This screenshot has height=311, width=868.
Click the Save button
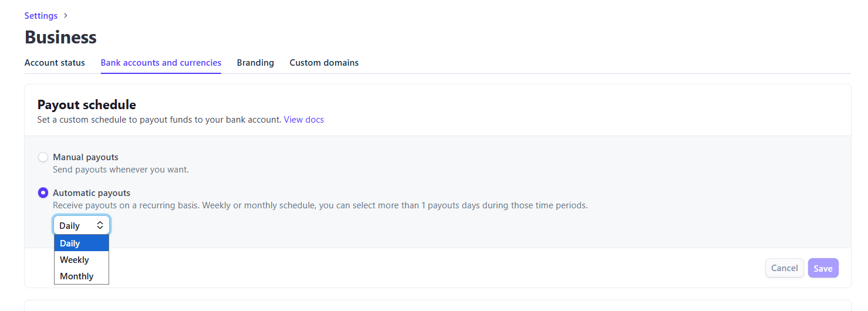[823, 268]
